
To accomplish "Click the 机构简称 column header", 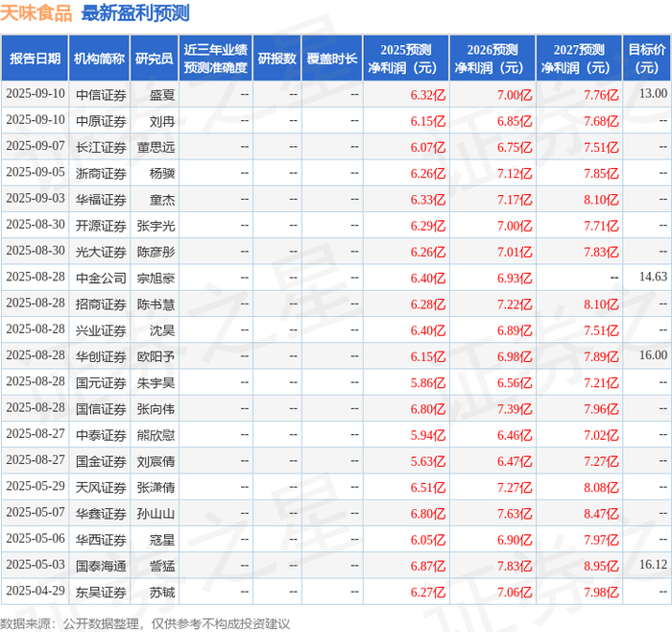I will [100, 59].
